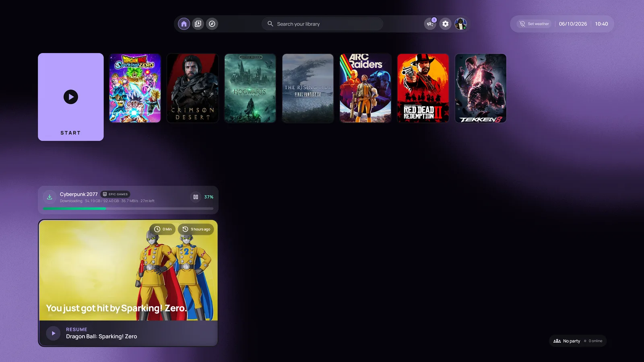Image resolution: width=644 pixels, height=362 pixels.
Task: Open the Crimson Desert game cover
Action: pos(193,88)
